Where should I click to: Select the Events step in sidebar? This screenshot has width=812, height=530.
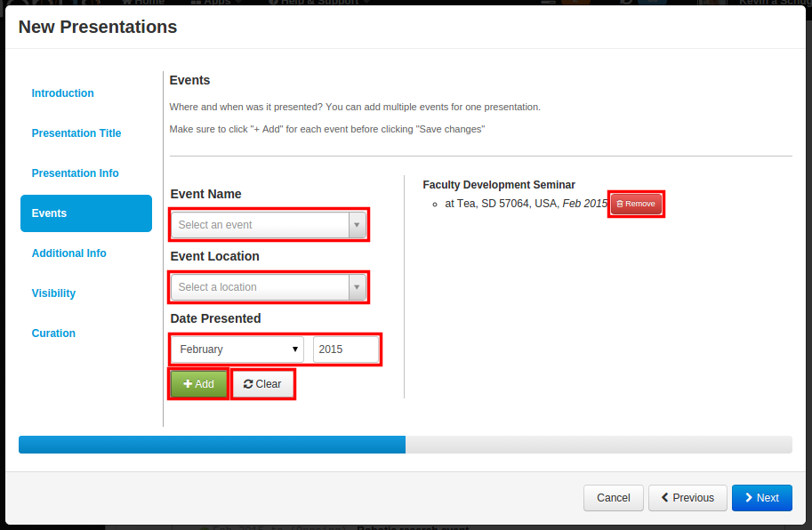coord(86,213)
